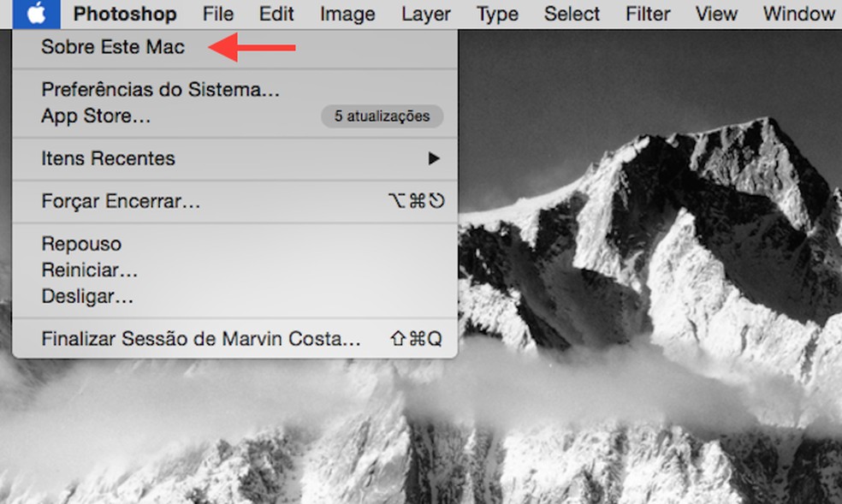Open the Window menu

point(798,13)
